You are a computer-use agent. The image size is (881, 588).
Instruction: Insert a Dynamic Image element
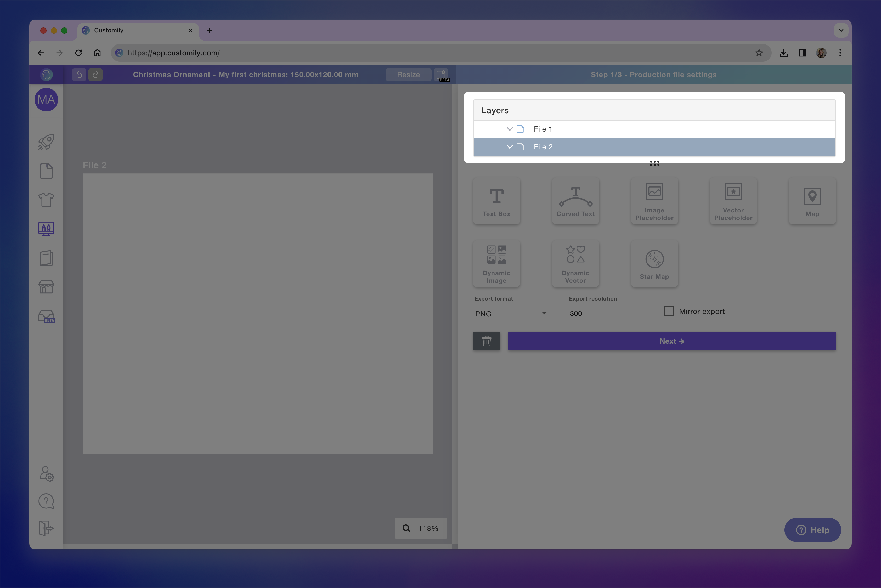pyautogui.click(x=496, y=264)
